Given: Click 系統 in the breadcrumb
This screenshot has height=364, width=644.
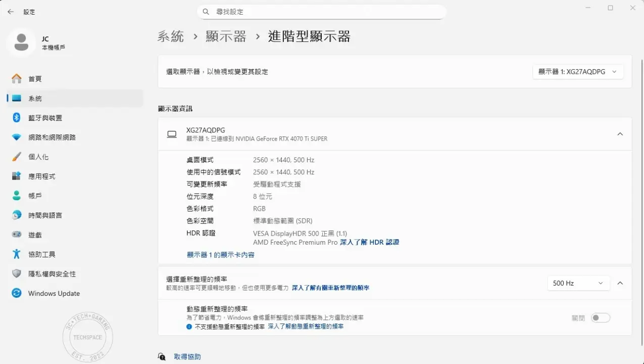Looking at the screenshot, I should tap(171, 36).
